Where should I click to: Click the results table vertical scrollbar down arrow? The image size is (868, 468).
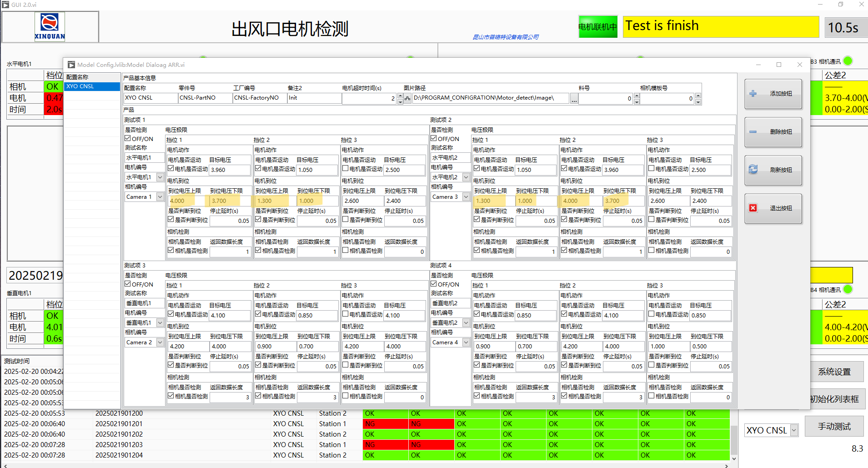[733, 459]
